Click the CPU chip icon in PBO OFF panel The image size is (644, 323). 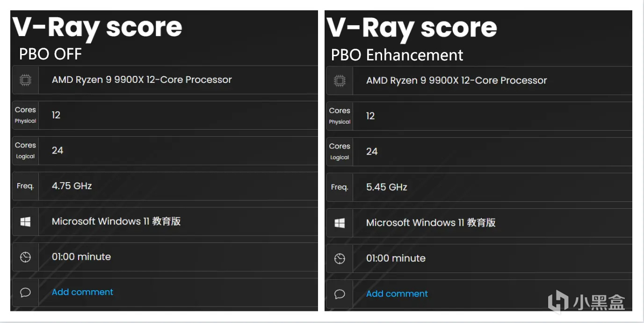[25, 80]
